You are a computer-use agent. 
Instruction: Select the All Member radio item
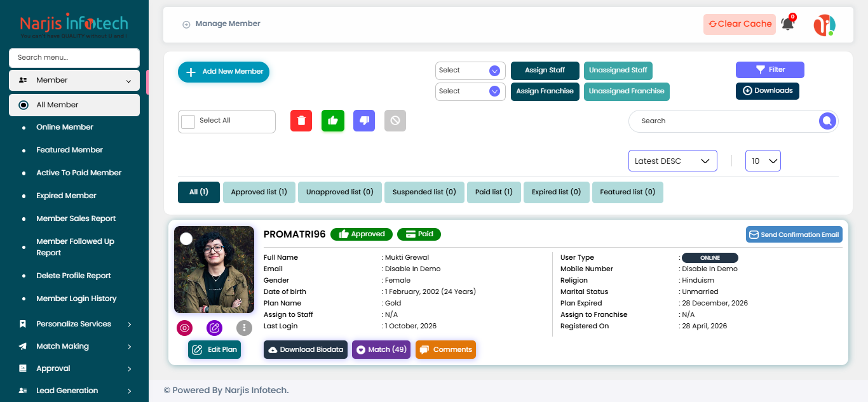[74, 105]
